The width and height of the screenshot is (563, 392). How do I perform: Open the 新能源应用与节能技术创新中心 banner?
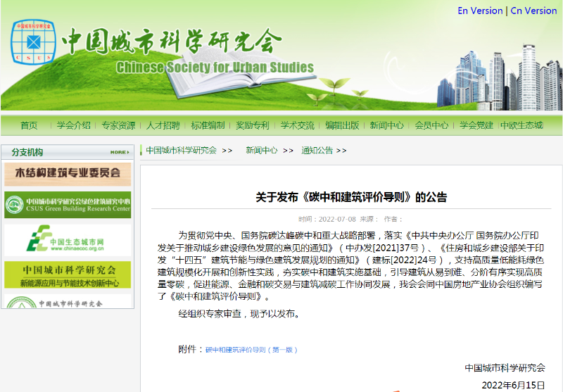(68, 275)
